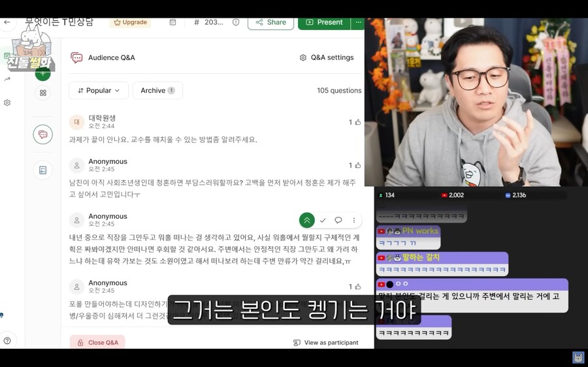Click the 과제가 끝이 안나요 question text
This screenshot has width=588, height=367.
pos(163,140)
